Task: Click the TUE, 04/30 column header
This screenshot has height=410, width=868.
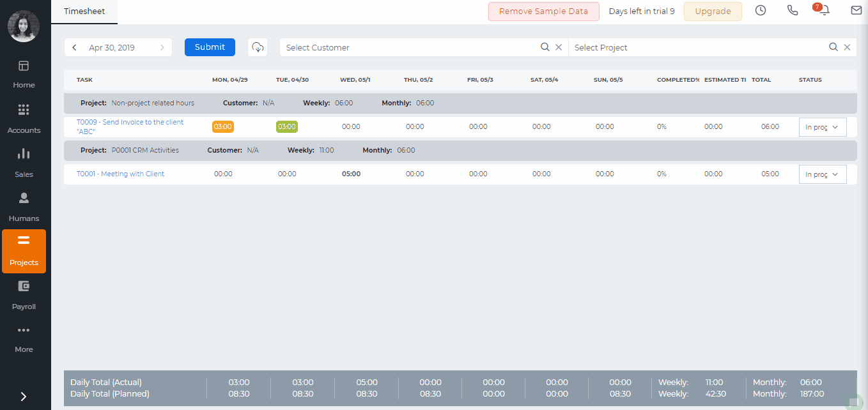Action: point(293,80)
